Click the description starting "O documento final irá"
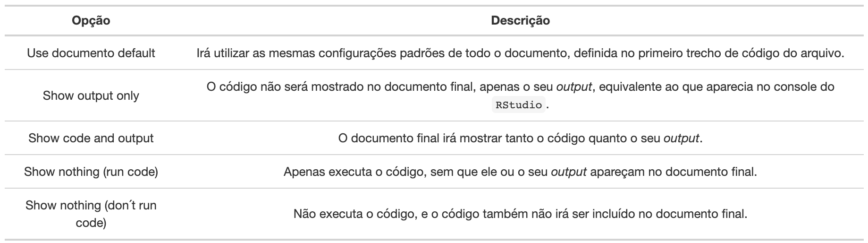The height and width of the screenshot is (243, 868). pos(520,139)
